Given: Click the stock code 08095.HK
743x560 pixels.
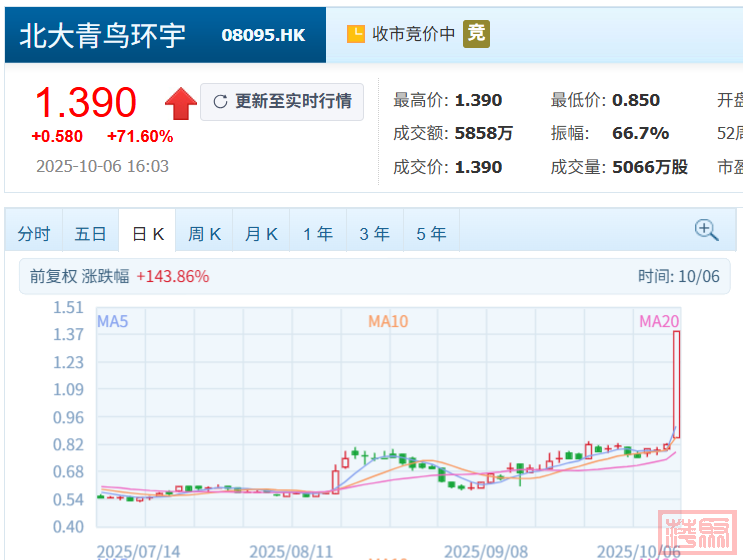Looking at the screenshot, I should tap(263, 35).
